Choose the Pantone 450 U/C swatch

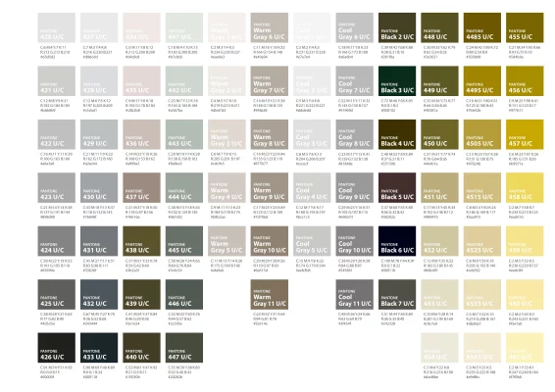point(439,134)
